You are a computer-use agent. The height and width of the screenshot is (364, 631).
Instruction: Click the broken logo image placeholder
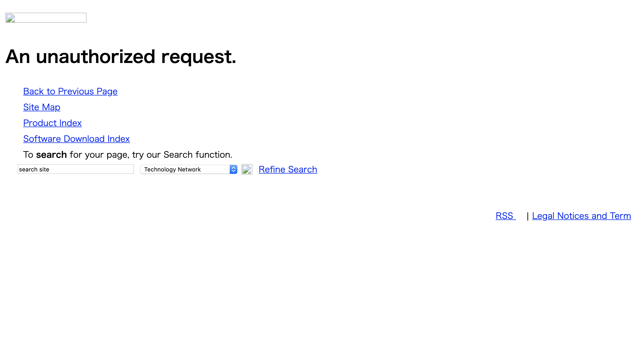[46, 18]
